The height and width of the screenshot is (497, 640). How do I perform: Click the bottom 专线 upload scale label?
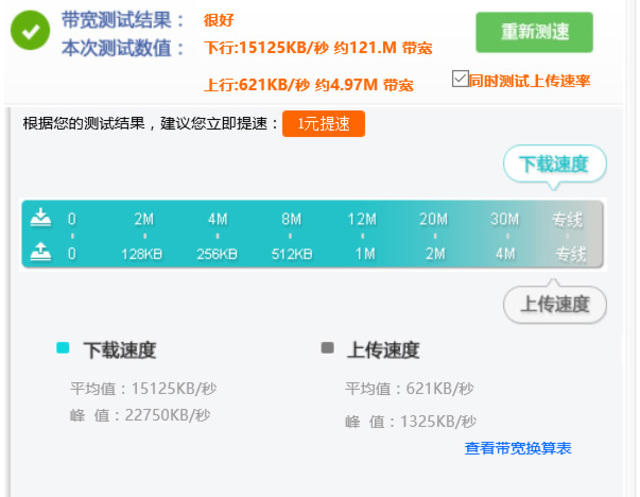point(571,254)
